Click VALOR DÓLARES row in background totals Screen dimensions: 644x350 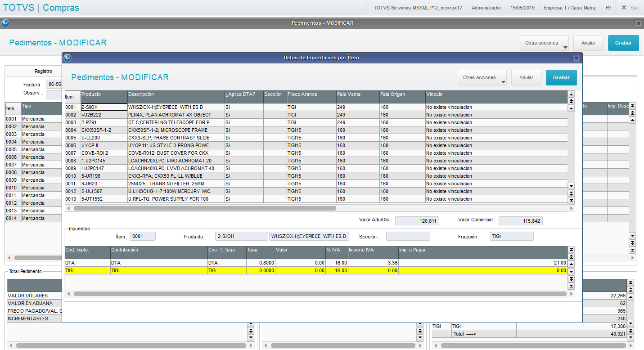(34, 296)
